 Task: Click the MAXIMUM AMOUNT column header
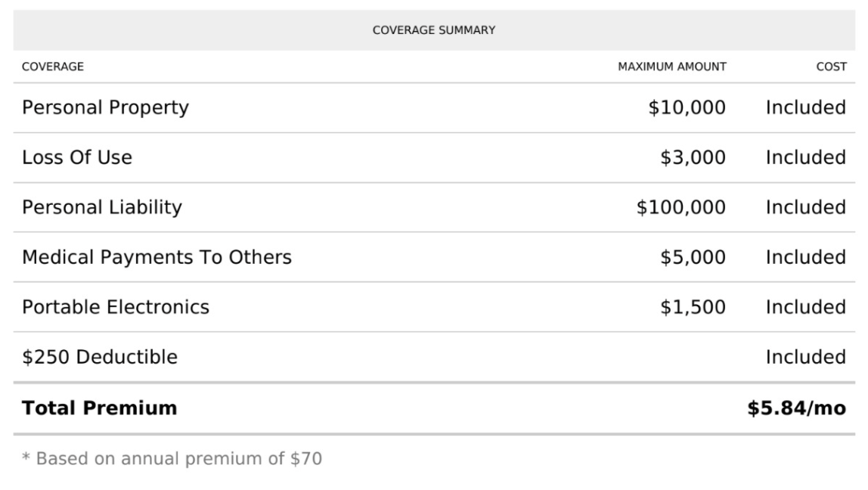point(672,67)
